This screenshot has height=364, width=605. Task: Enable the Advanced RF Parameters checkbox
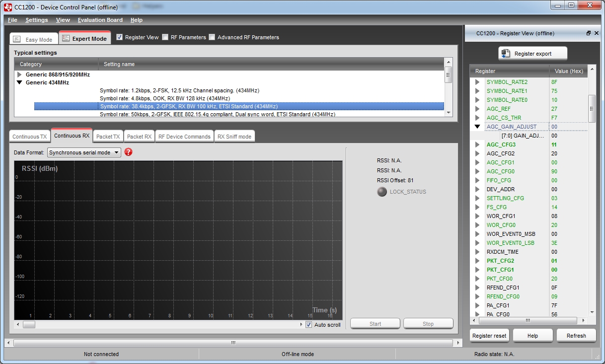pyautogui.click(x=212, y=37)
